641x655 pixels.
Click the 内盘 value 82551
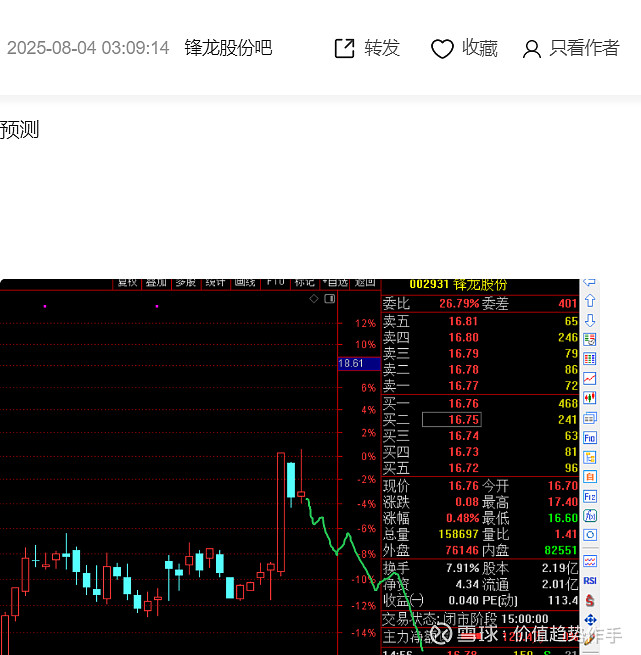pos(561,550)
